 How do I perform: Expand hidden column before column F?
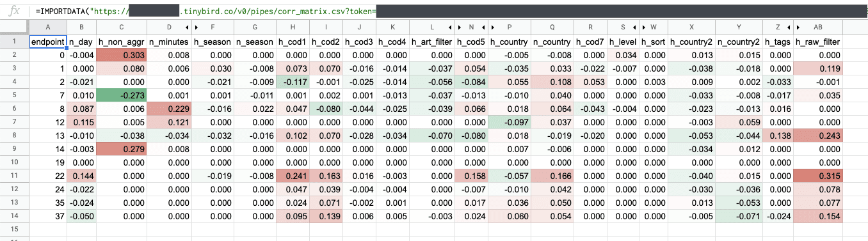(196, 27)
